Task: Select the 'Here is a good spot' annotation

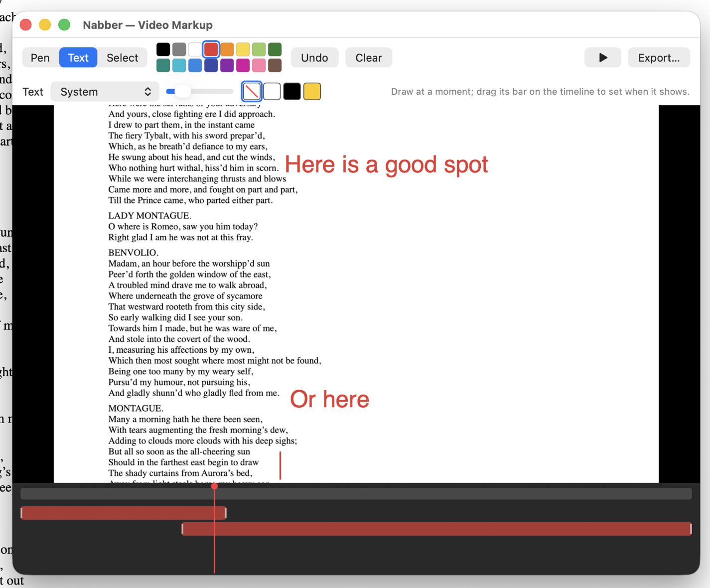Action: pos(386,165)
